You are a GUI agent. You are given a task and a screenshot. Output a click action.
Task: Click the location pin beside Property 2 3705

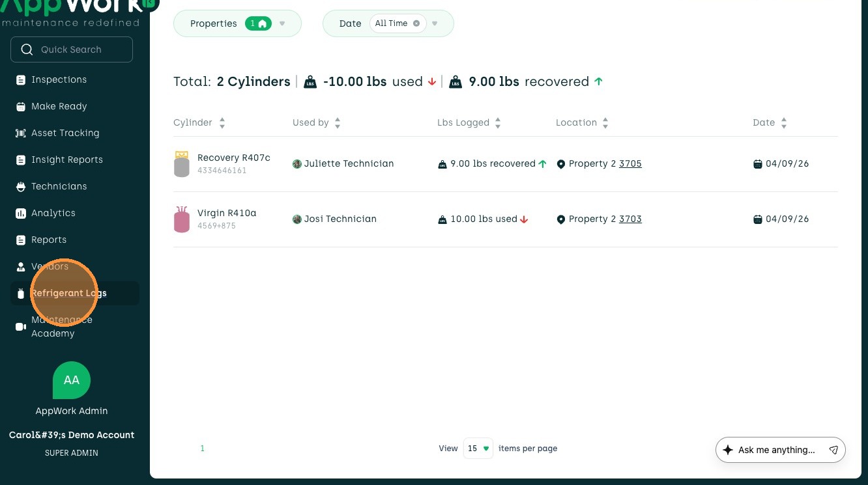point(560,165)
